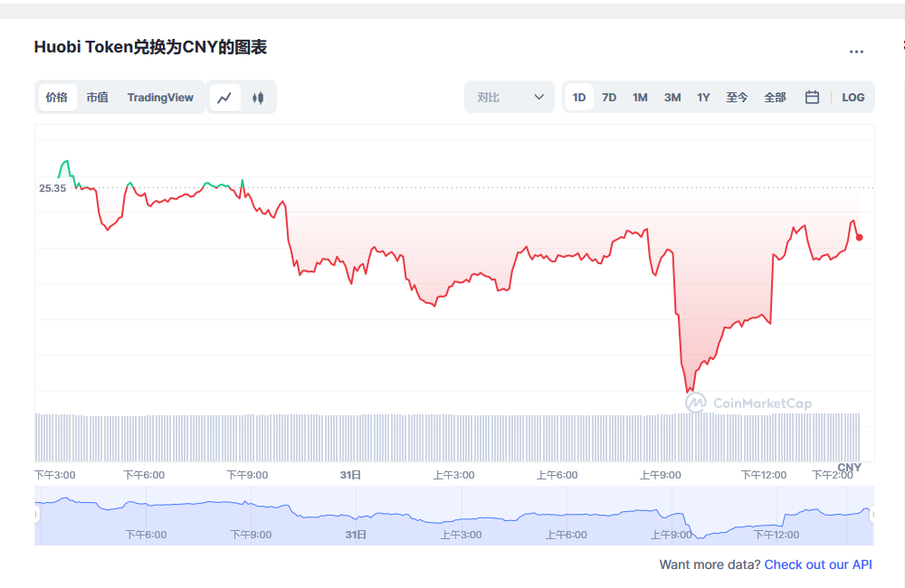The image size is (905, 588).
Task: Expand the 对比 compare dropdown
Action: click(x=510, y=97)
